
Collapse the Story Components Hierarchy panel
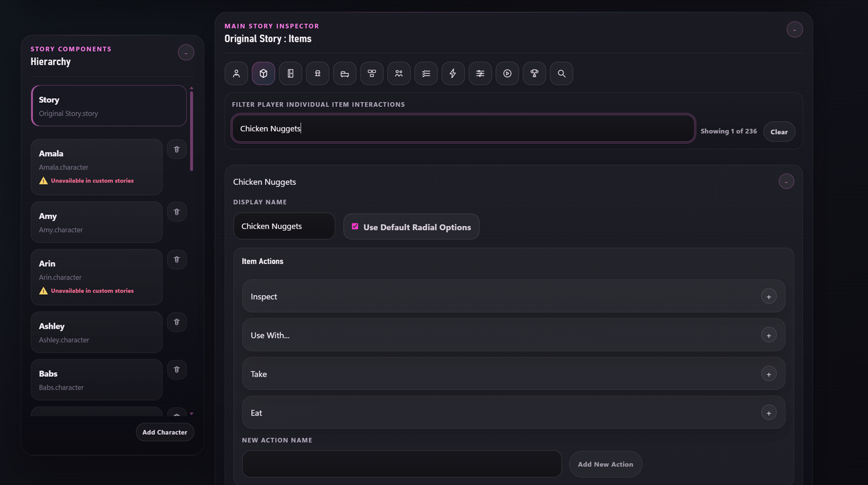tap(186, 53)
